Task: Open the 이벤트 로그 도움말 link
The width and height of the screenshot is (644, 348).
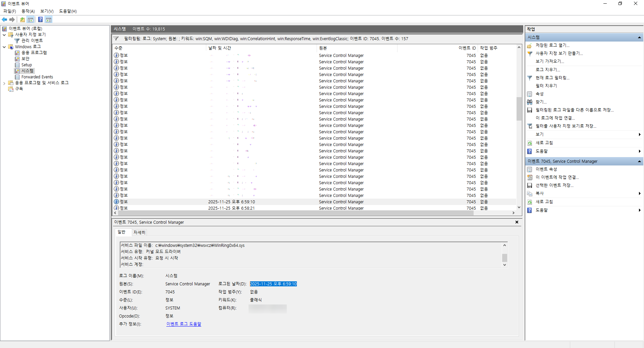Action: coord(184,324)
